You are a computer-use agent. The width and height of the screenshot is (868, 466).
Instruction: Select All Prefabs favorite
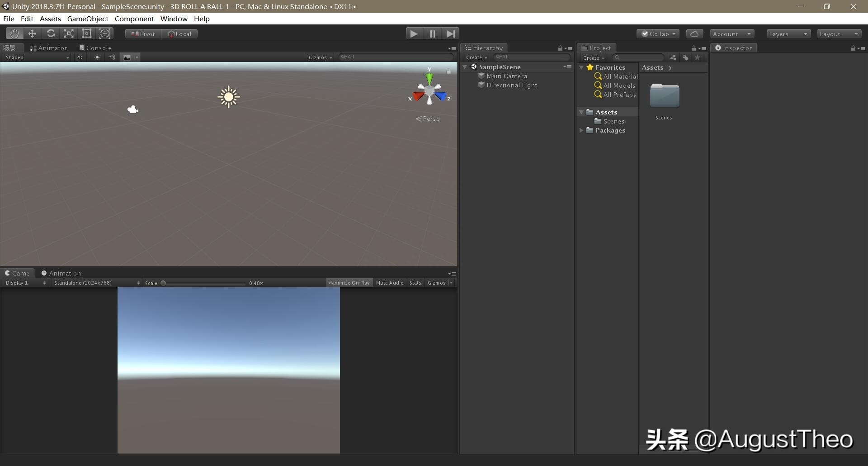coord(615,95)
